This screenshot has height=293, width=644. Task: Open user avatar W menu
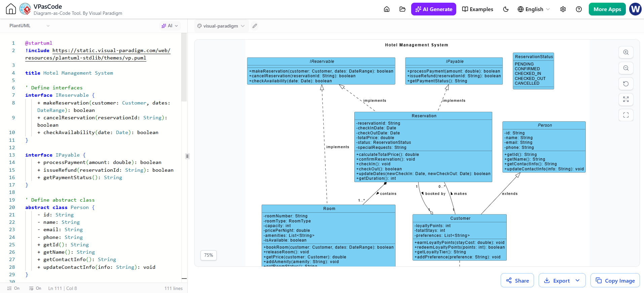pos(635,9)
